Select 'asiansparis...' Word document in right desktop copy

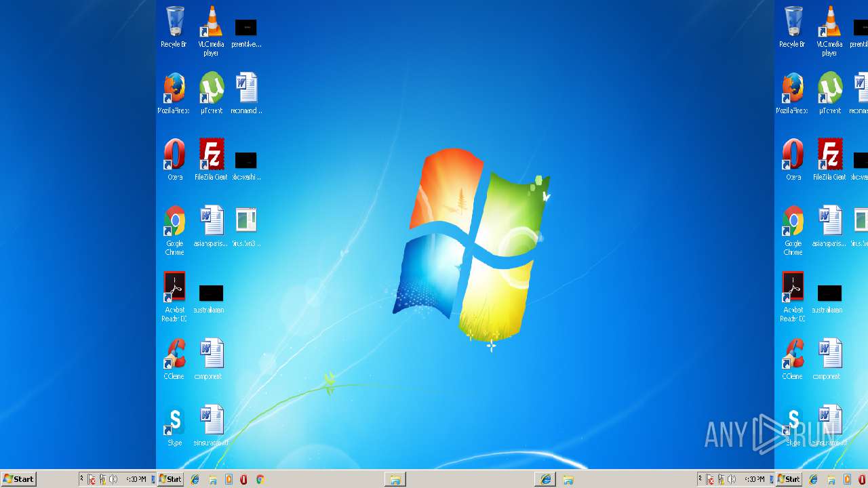coord(829,226)
